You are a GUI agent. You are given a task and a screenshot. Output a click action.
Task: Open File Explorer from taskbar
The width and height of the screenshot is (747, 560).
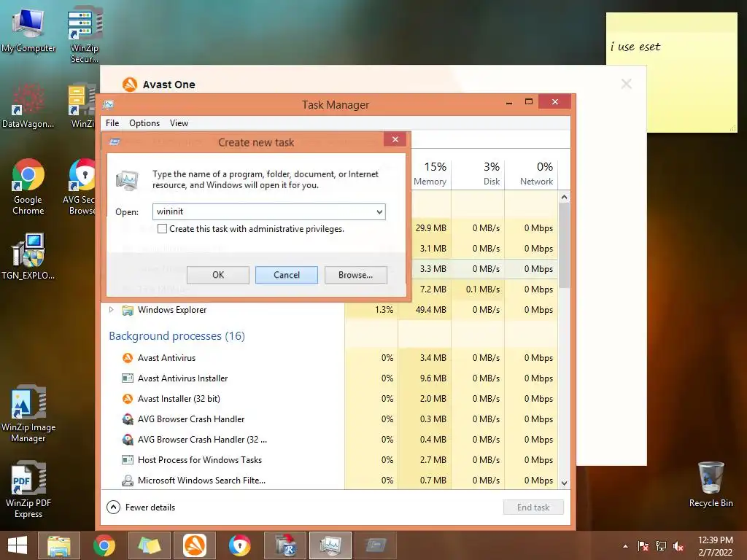click(58, 545)
